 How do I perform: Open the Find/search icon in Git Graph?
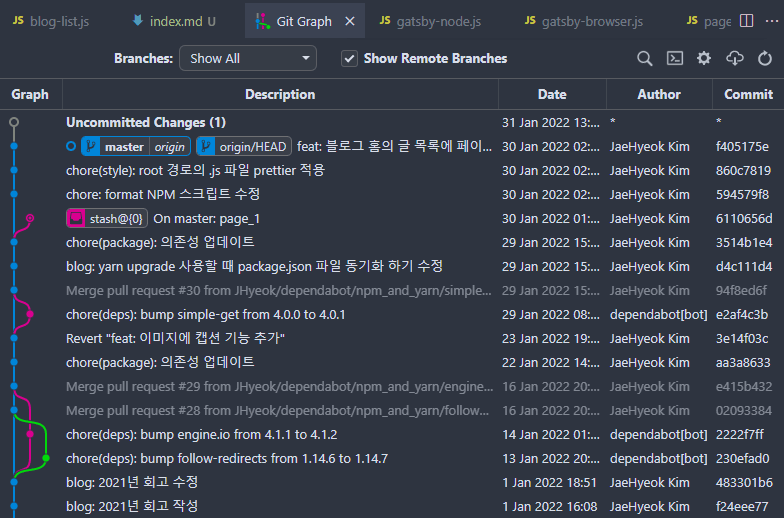[x=644, y=58]
